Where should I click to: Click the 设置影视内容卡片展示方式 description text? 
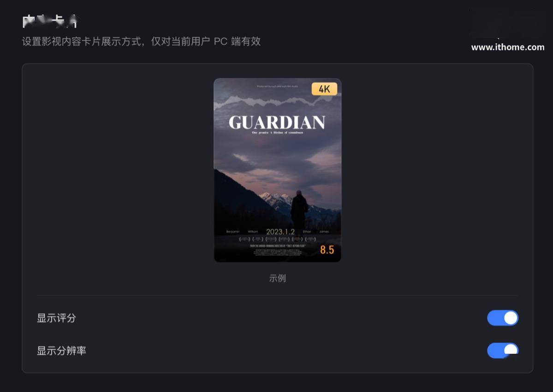coord(82,41)
